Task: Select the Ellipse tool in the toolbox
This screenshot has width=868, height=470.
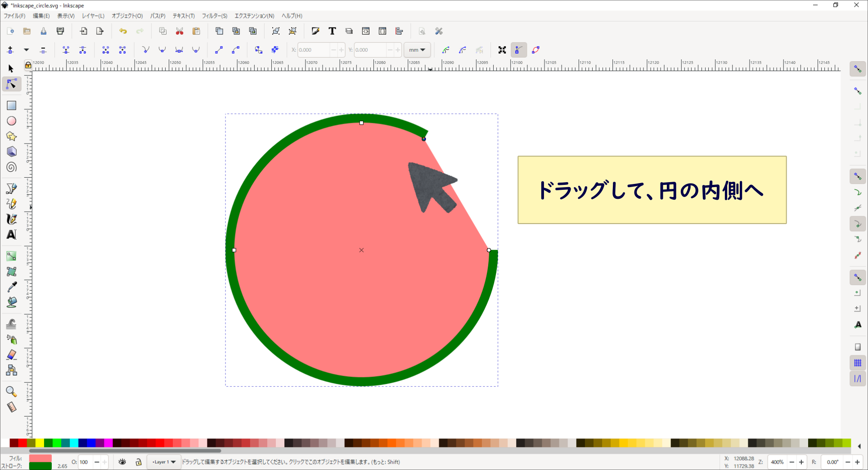Action: click(11, 121)
